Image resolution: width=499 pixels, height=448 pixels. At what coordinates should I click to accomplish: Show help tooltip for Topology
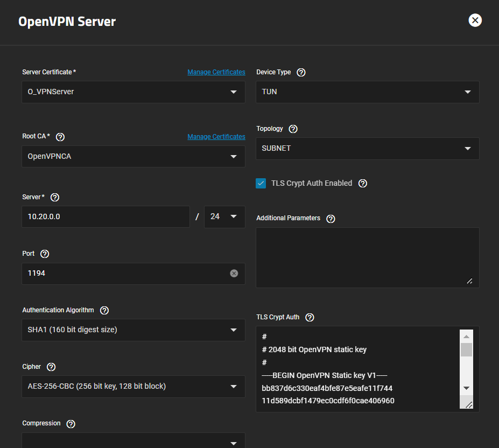pos(293,129)
